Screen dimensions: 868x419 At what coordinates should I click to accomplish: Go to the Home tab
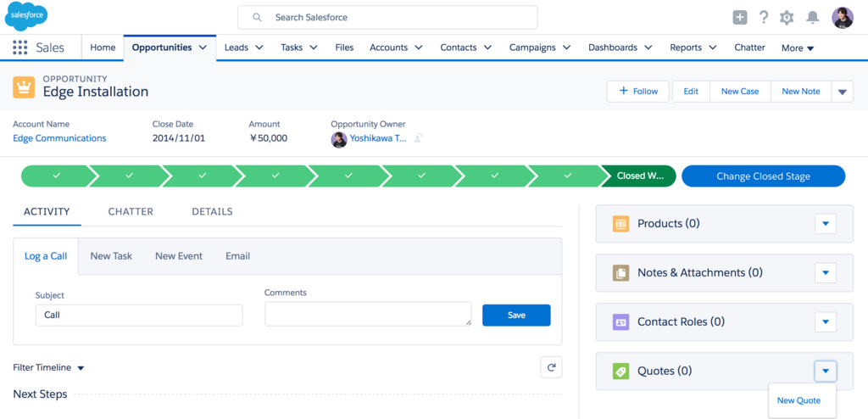pos(103,47)
